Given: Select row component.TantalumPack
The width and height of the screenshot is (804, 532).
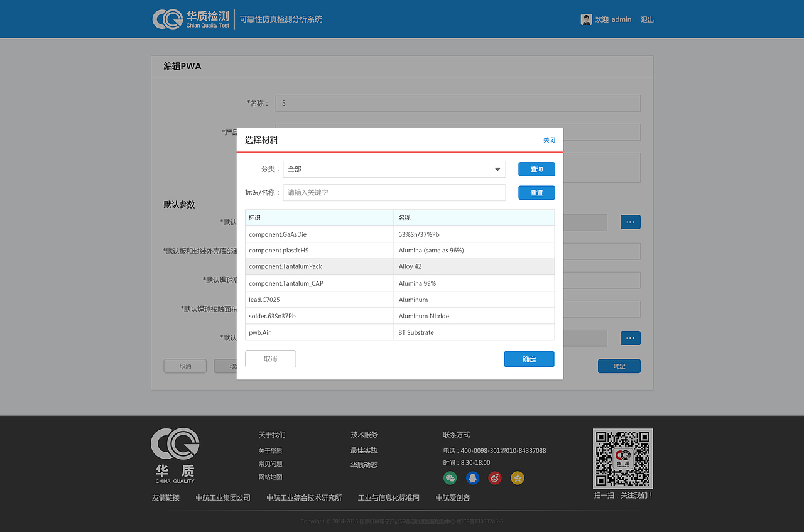Looking at the screenshot, I should pyautogui.click(x=400, y=267).
